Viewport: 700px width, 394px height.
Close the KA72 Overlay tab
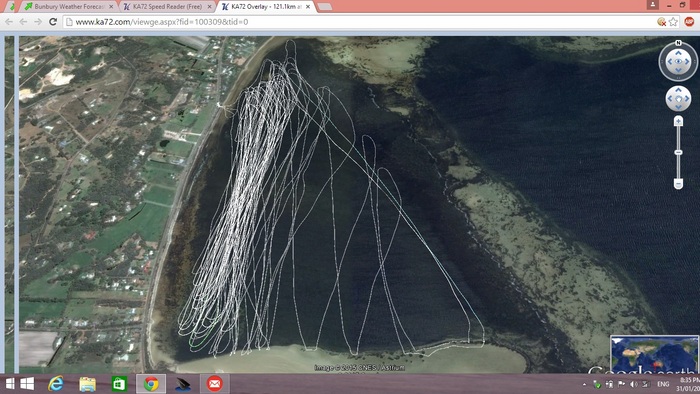click(x=308, y=7)
